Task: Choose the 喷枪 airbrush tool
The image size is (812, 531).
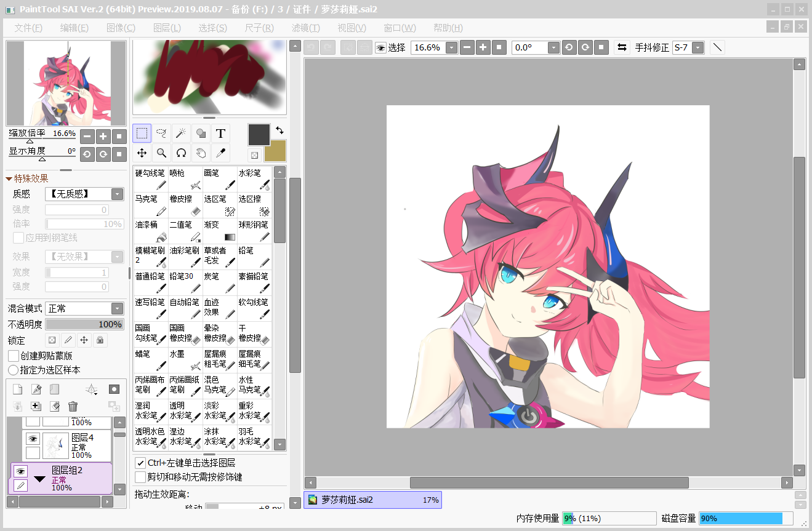Action: pos(185,179)
